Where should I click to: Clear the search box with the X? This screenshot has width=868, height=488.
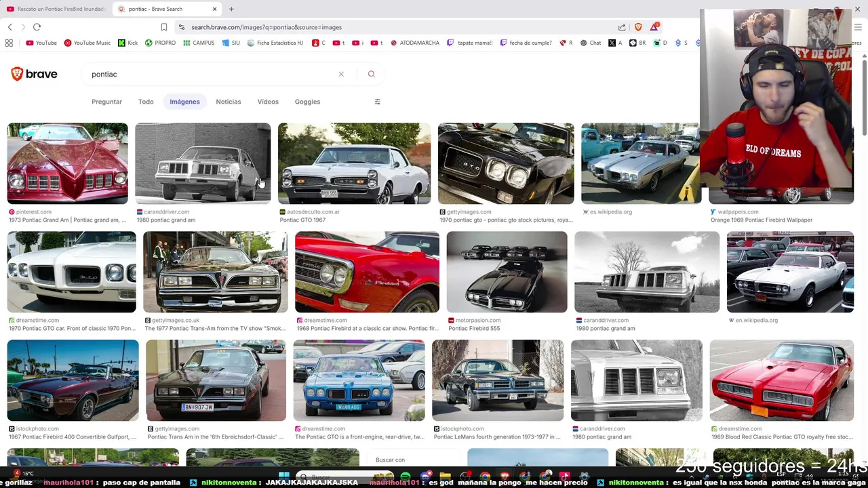341,74
